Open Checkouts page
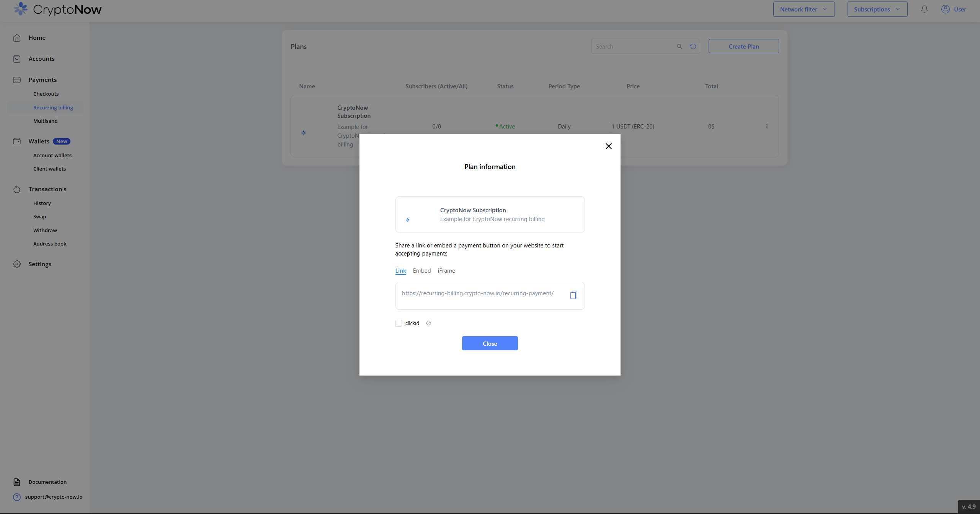 (x=46, y=94)
